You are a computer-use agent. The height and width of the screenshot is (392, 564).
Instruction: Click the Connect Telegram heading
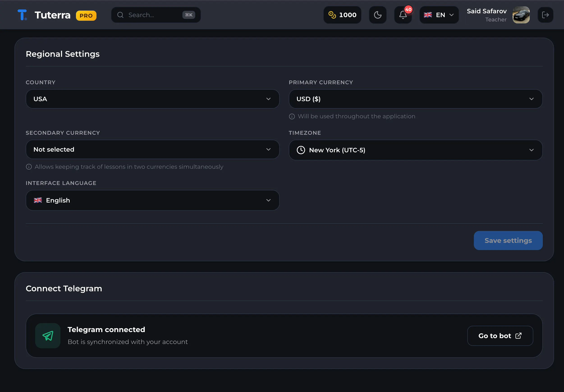(x=64, y=288)
